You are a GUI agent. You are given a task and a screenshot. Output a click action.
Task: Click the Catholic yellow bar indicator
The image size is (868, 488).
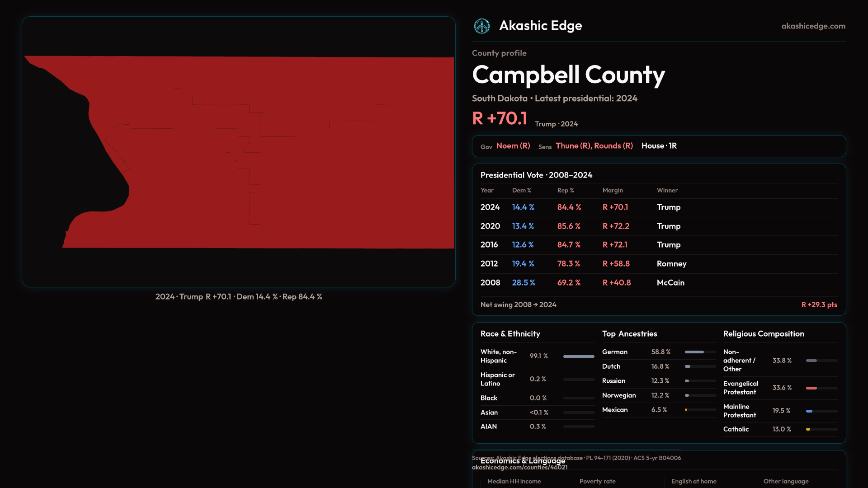click(x=808, y=430)
